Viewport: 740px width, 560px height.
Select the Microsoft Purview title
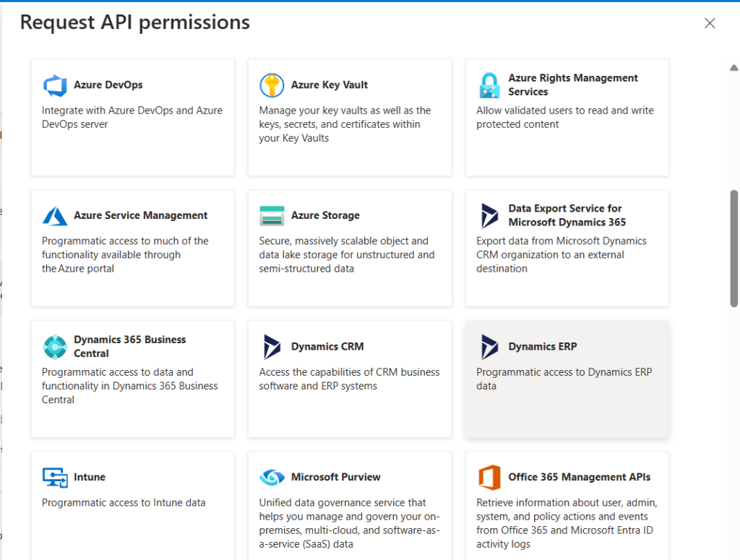(335, 478)
